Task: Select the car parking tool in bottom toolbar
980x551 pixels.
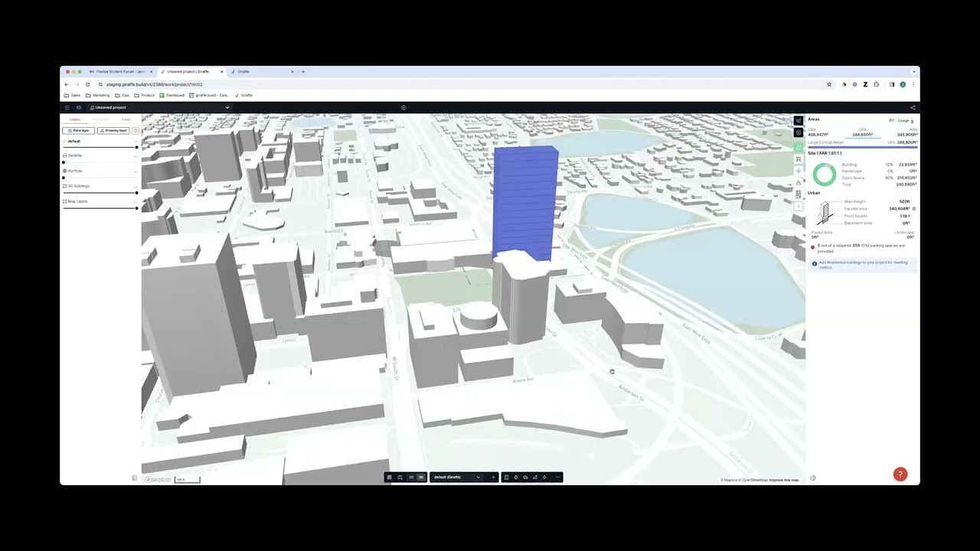Action: coord(525,478)
